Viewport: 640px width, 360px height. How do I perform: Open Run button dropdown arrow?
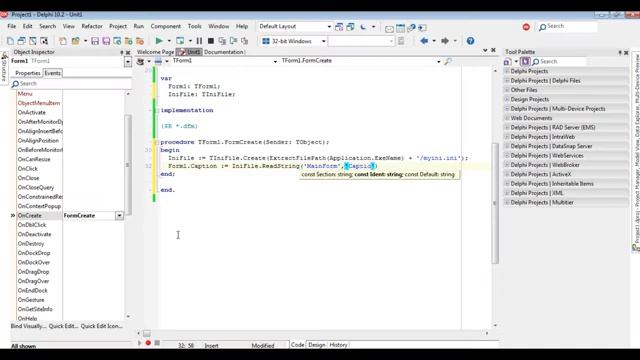169,41
